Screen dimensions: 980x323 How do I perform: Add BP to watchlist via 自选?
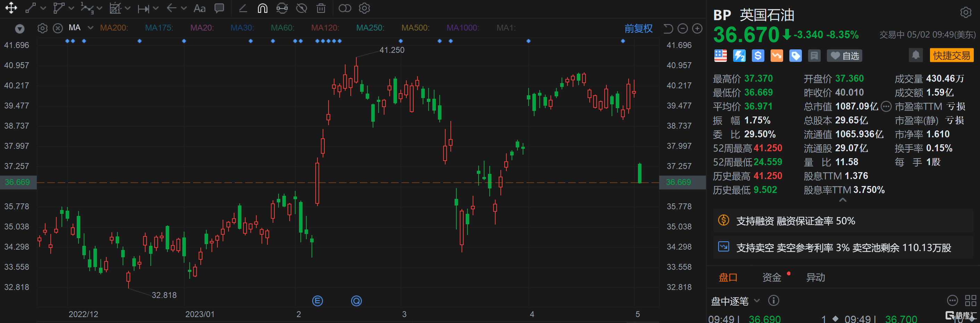[845, 56]
